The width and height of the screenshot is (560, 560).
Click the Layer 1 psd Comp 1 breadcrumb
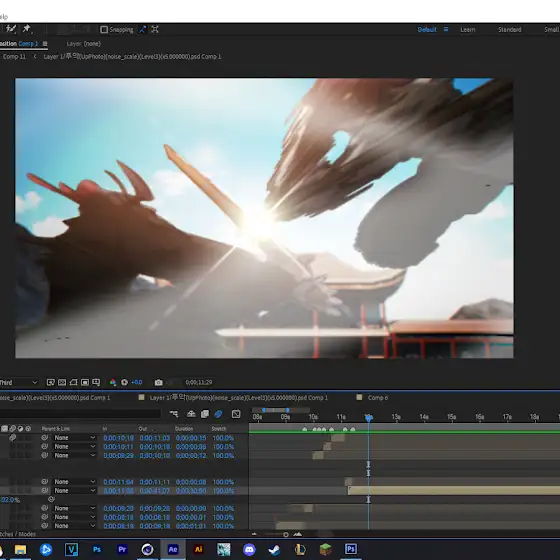(x=132, y=56)
